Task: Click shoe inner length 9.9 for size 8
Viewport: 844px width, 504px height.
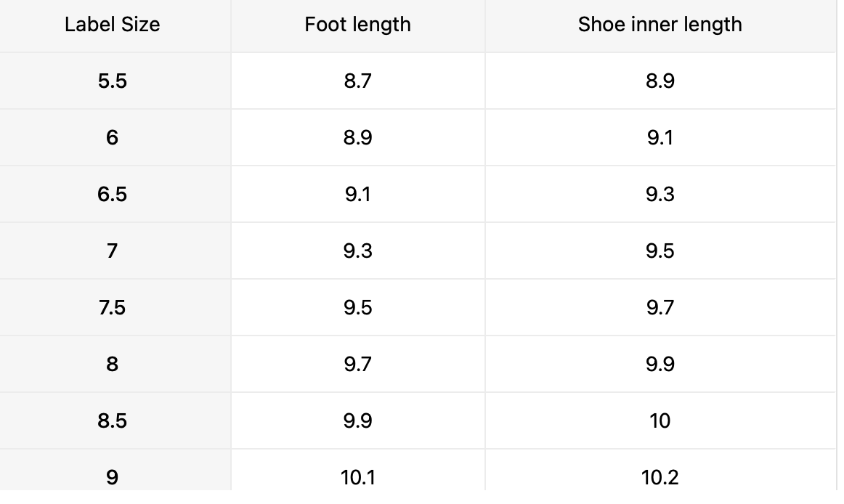Action: pyautogui.click(x=660, y=364)
